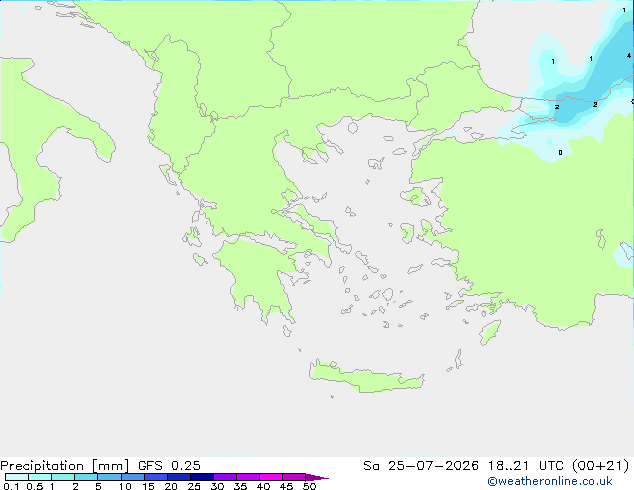This screenshot has width=634, height=490.
Task: Click the '35' legend scale label
Action: point(240,486)
